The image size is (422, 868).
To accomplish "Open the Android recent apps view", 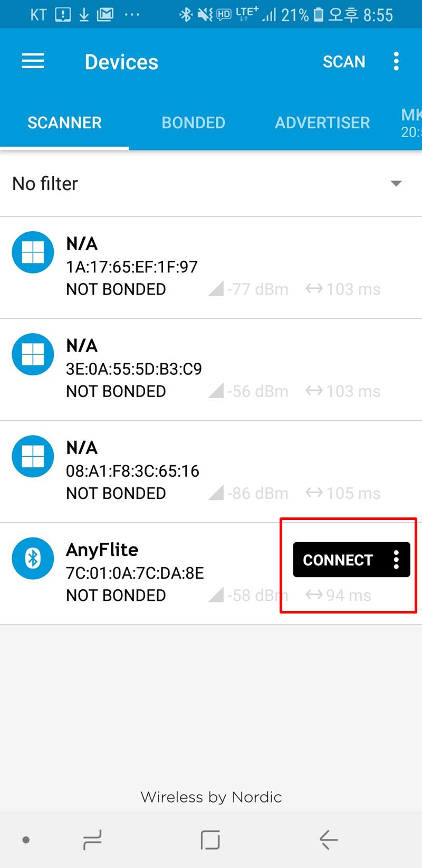I will tap(92, 839).
